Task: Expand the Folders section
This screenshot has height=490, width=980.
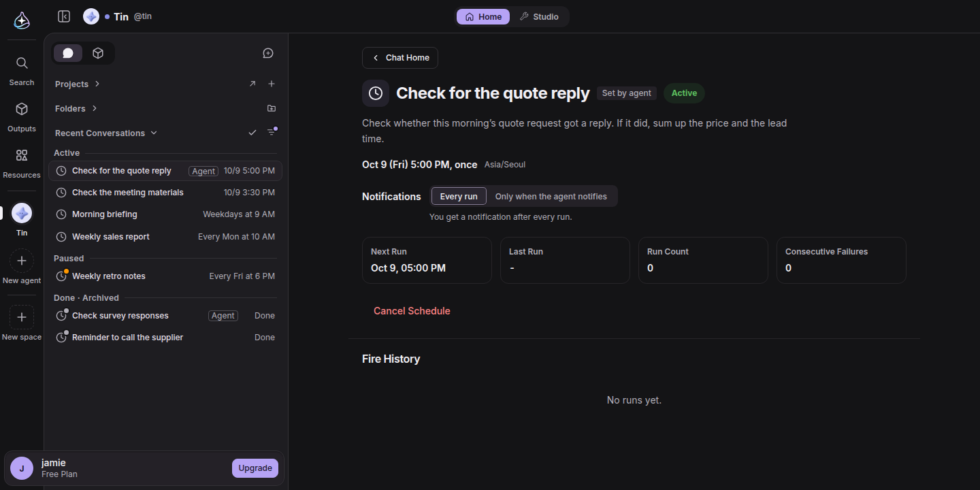Action: pyautogui.click(x=76, y=108)
